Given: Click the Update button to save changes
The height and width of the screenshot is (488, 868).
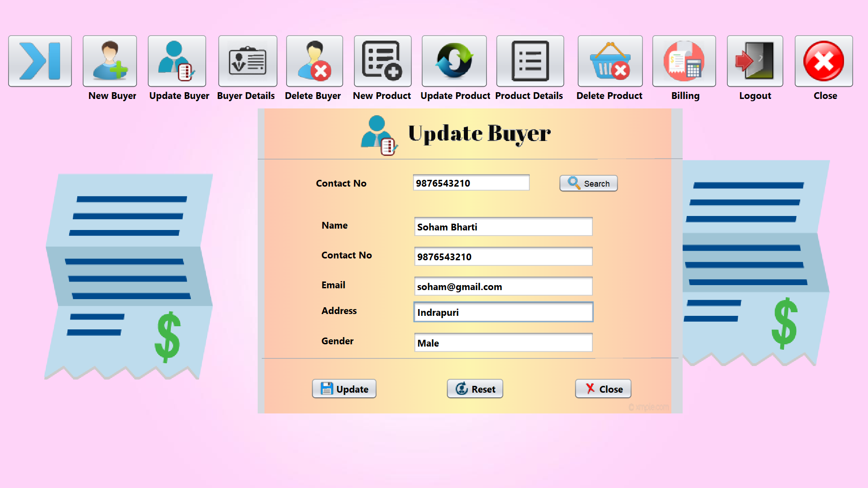Looking at the screenshot, I should coord(344,389).
